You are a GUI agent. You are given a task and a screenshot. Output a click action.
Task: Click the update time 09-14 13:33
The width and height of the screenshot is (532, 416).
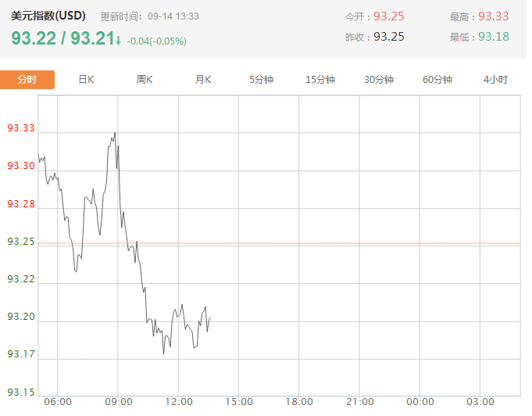(x=173, y=16)
